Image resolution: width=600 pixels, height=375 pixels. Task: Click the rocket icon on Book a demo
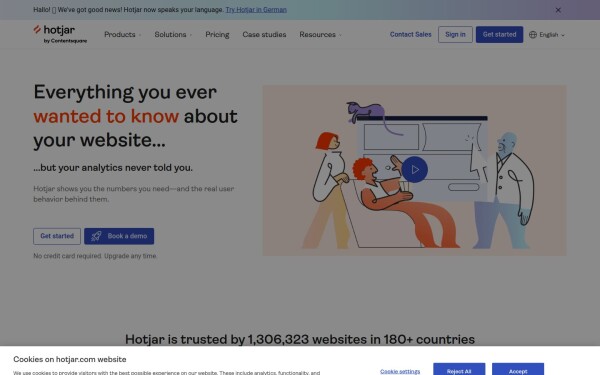tap(96, 236)
